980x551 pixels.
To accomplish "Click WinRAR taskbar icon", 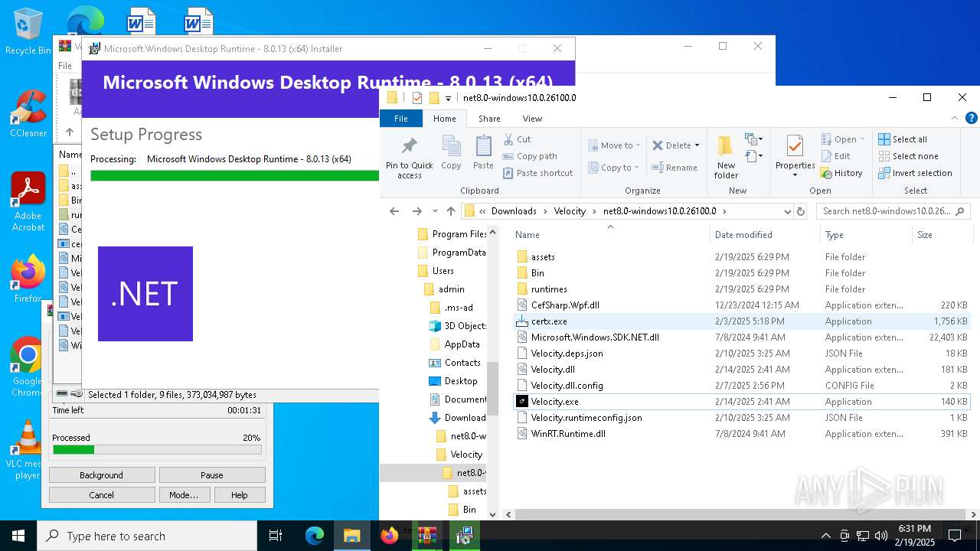I will tap(426, 536).
